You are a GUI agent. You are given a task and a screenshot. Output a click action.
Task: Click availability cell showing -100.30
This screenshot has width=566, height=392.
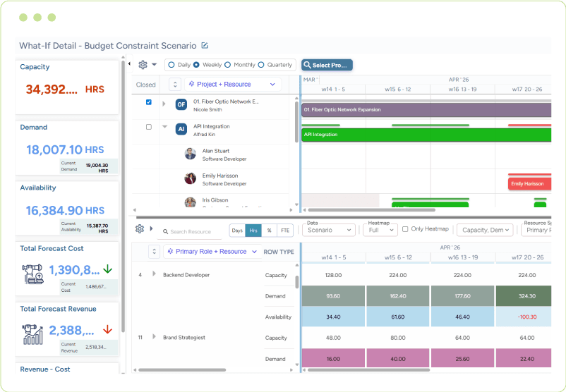pos(524,317)
